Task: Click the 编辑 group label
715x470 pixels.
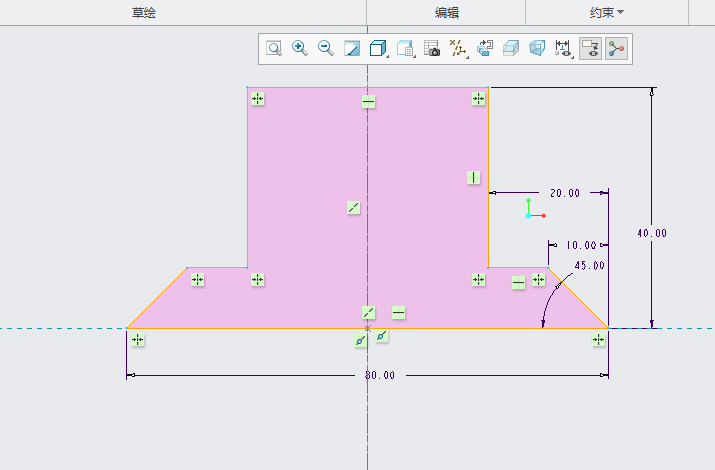Action: [446, 12]
